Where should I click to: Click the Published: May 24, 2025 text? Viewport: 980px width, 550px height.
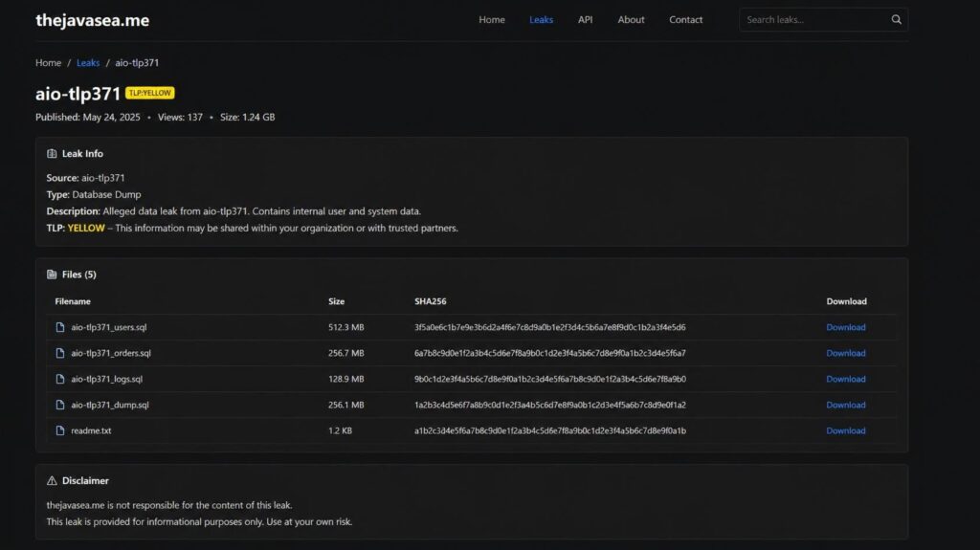pos(87,118)
